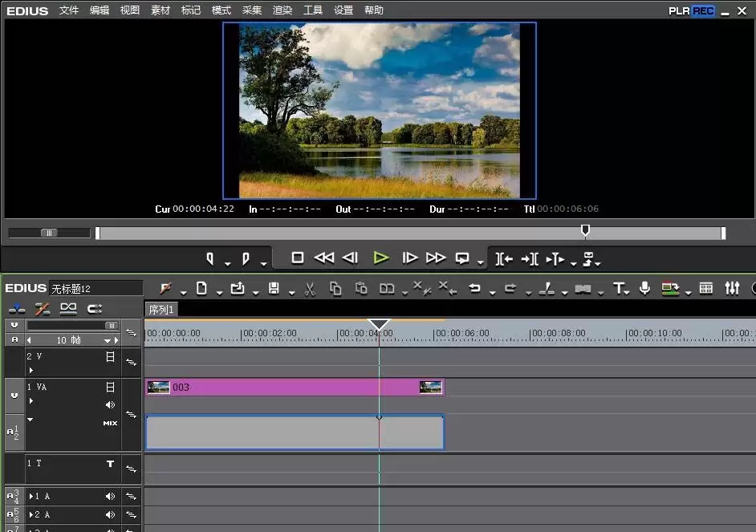Open loop playback options dropdown arrow
This screenshot has height=532, width=756.
[x=480, y=262]
